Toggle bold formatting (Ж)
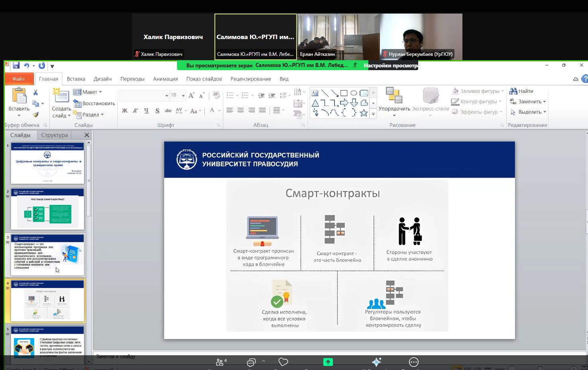The width and height of the screenshot is (588, 370). pyautogui.click(x=125, y=111)
